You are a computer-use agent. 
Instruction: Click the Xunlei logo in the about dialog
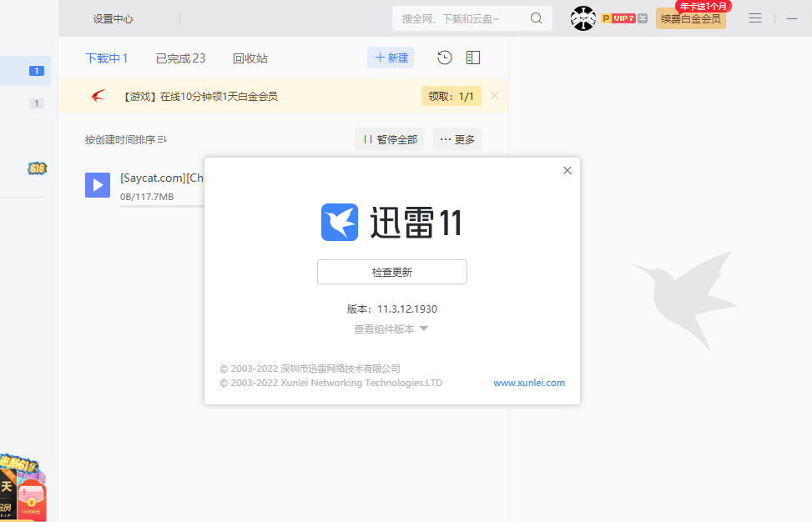point(339,223)
